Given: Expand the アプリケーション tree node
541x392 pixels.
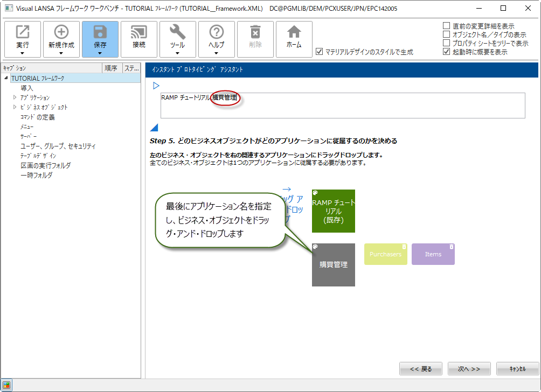Looking at the screenshot, I should tap(15, 97).
